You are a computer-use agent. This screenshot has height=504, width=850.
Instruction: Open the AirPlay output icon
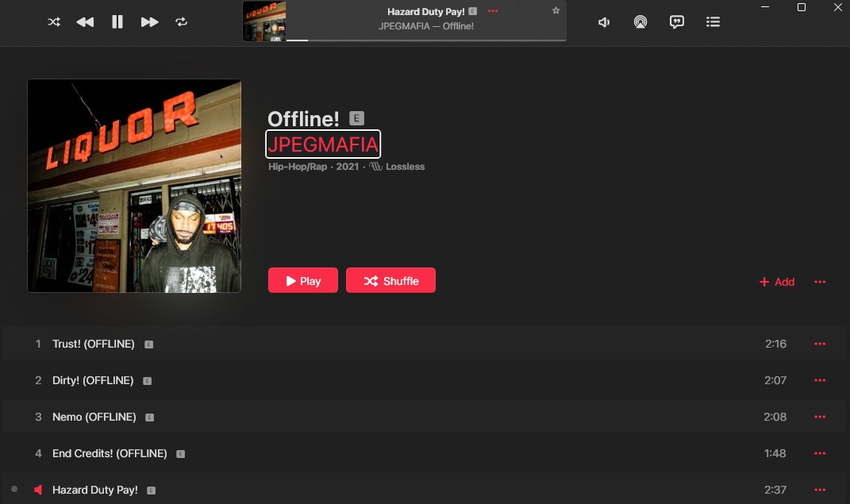point(640,21)
